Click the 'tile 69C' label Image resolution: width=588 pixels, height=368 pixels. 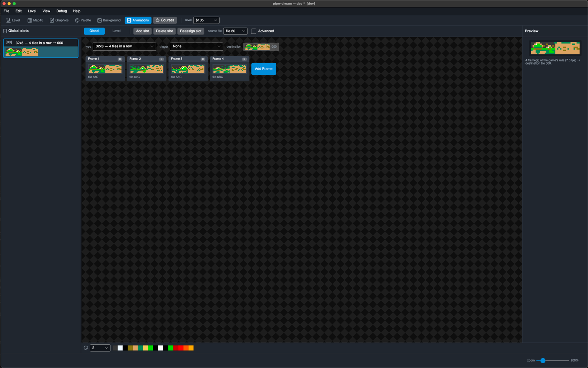tap(135, 77)
